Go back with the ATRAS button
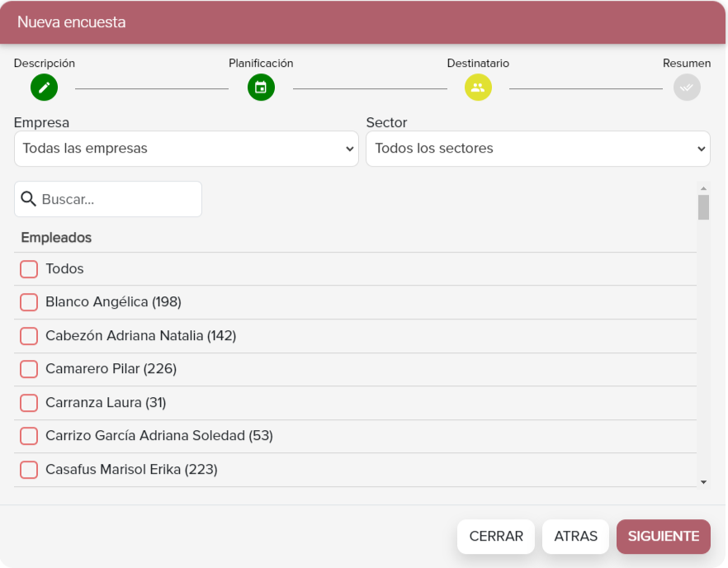The width and height of the screenshot is (728, 568). (576, 537)
